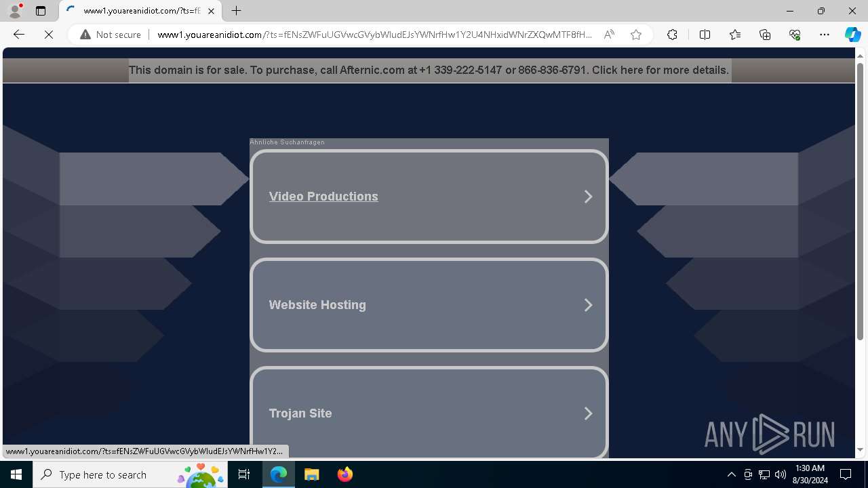Click the scrollbar down arrow
Screen dimensions: 868x488
(x=861, y=449)
